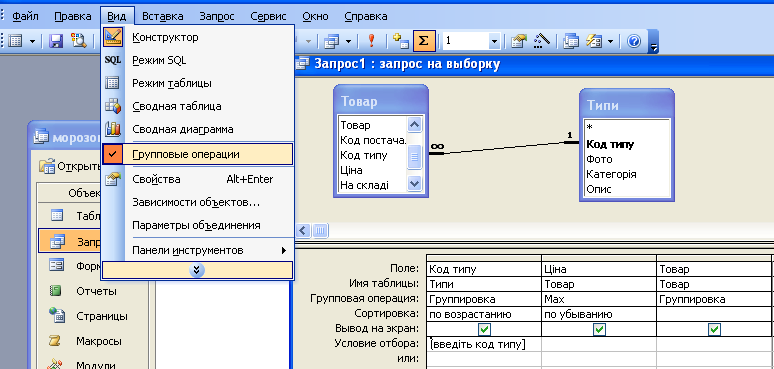Click the Сводная диаграмма chart icon

coord(113,129)
